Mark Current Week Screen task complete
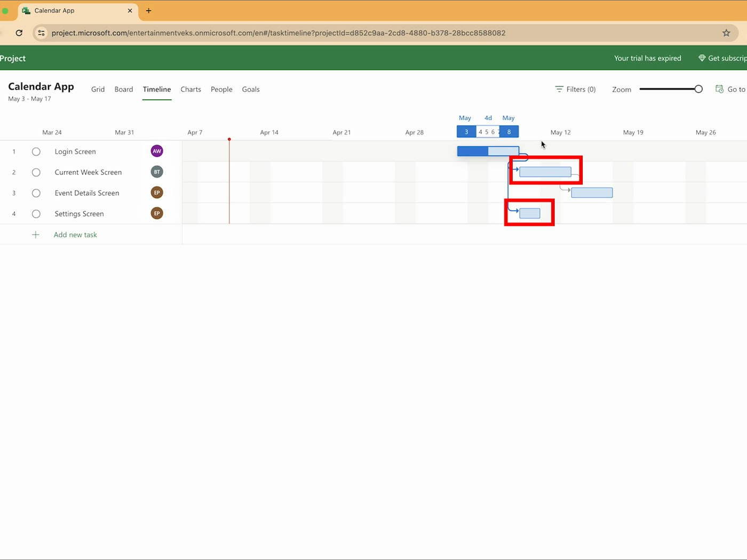This screenshot has width=747, height=560. (36, 172)
